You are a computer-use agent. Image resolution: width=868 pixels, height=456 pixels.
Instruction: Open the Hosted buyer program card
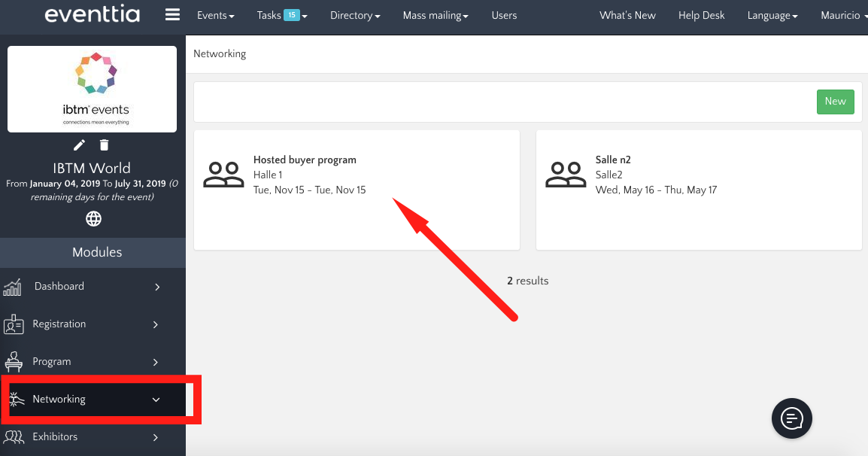[305, 175]
